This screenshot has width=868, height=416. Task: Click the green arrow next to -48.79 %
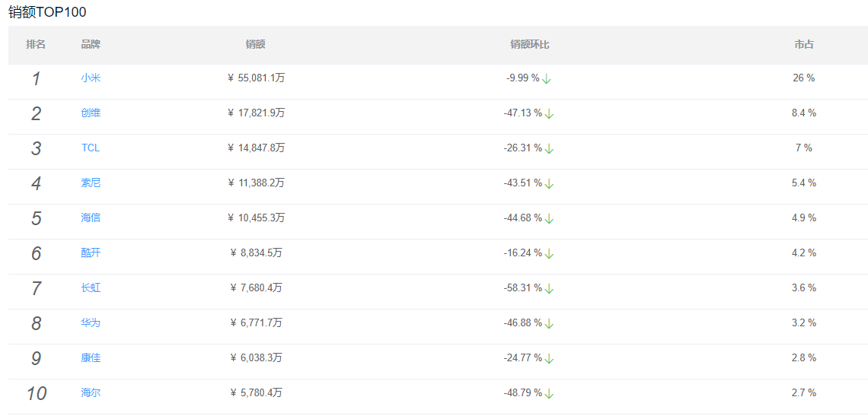(549, 394)
